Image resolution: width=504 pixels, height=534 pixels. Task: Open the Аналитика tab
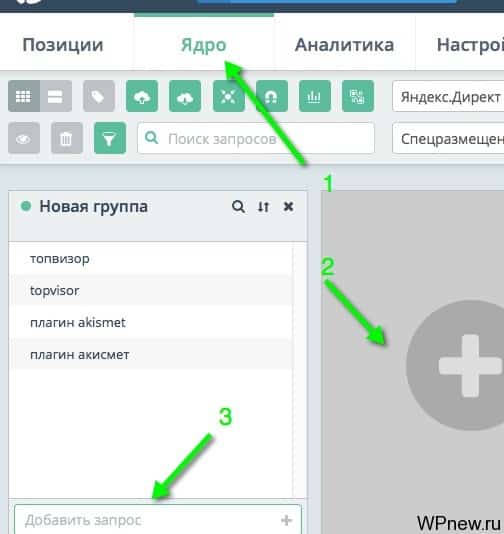pos(345,45)
